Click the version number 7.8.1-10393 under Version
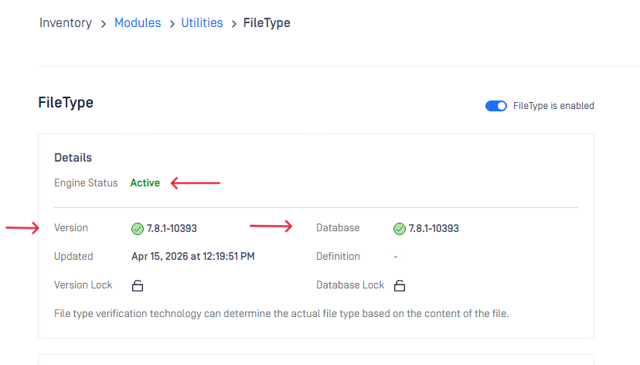Screen dimensions: 640x365 [x=172, y=228]
